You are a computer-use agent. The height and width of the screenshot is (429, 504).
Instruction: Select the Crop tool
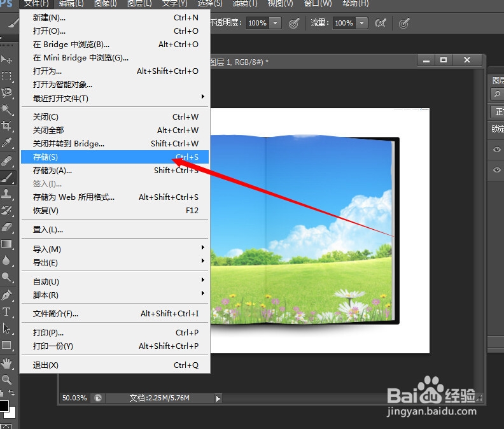pos(6,125)
